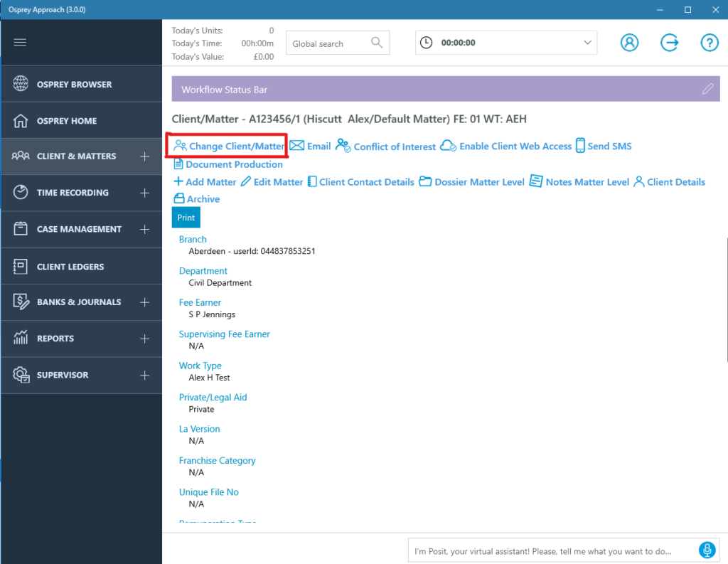This screenshot has width=728, height=564.
Task: Click Enable Client Web Access
Action: (x=505, y=146)
